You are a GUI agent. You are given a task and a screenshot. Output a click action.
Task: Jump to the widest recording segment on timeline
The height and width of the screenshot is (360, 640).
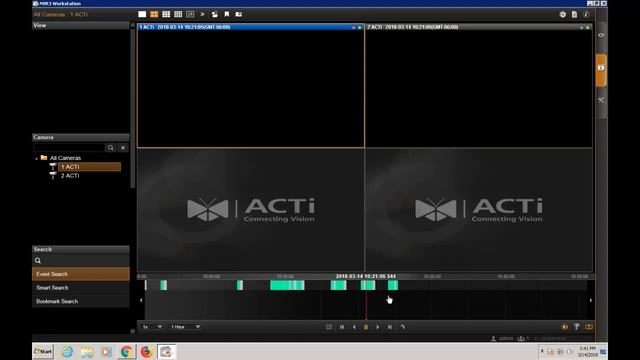[x=287, y=285]
